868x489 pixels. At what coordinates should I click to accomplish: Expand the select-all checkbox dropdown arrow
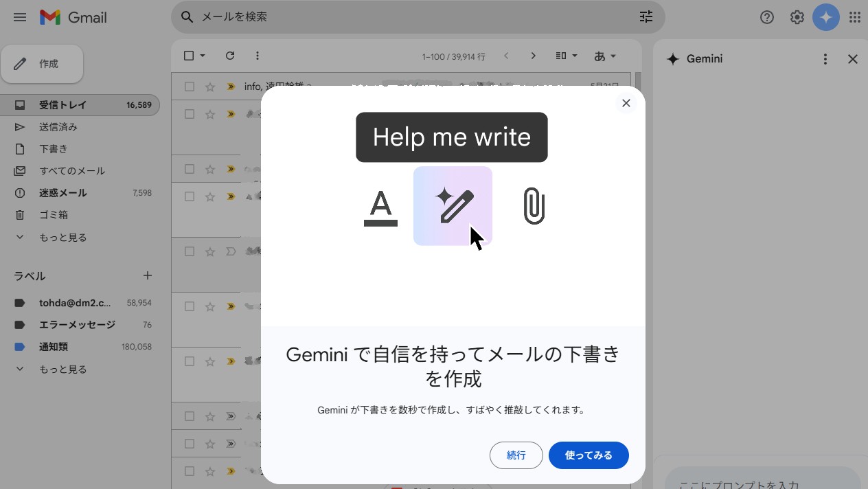tap(203, 56)
